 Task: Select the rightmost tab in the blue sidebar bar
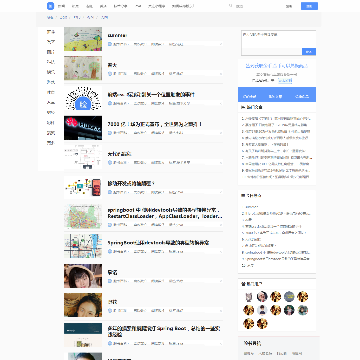pyautogui.click(x=302, y=96)
